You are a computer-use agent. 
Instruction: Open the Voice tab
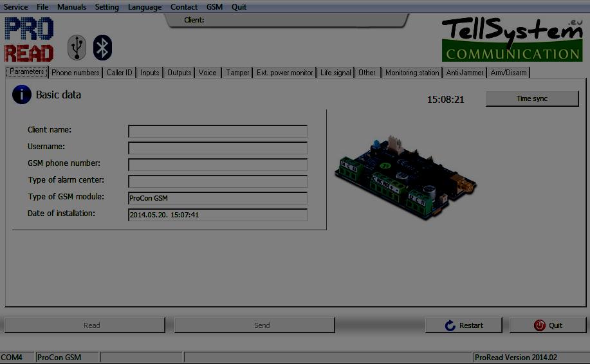pos(207,73)
